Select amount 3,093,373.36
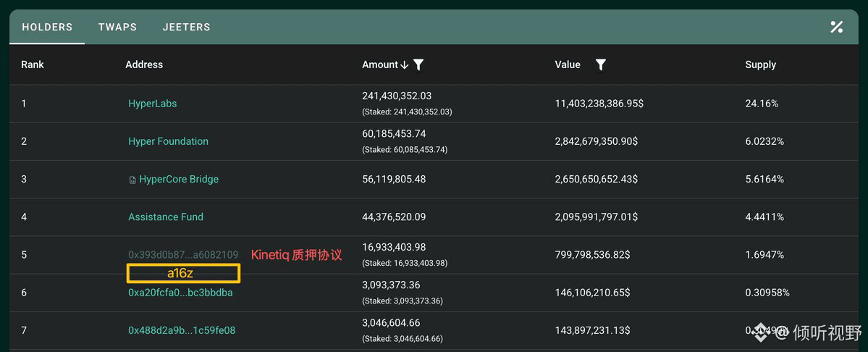 pos(391,285)
